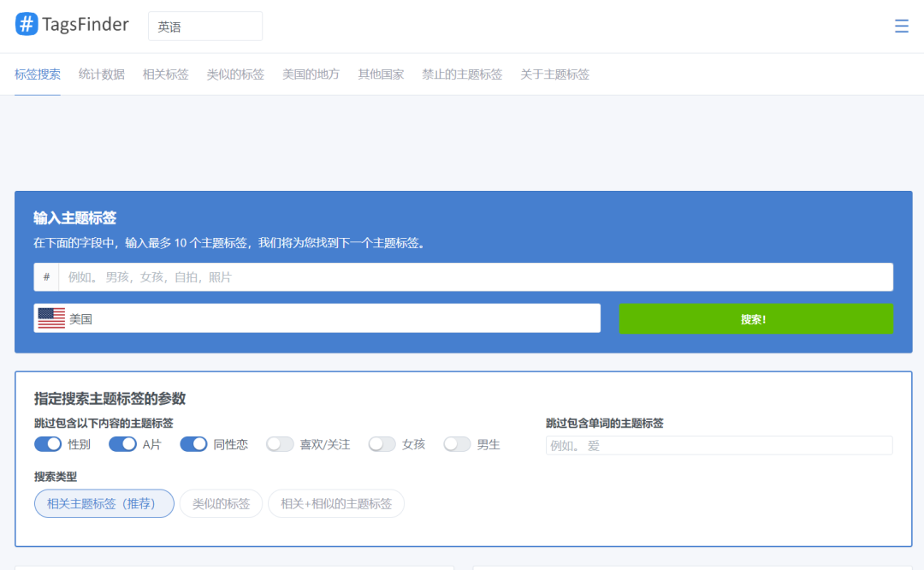Switch to the 统计数据 tab
Viewport: 924px width, 570px height.
coord(100,74)
